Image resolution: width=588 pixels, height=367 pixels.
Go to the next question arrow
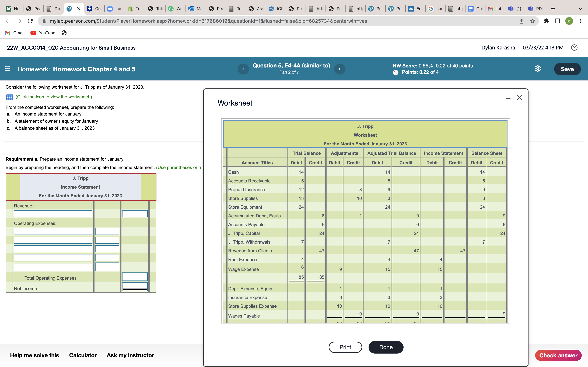coord(339,69)
